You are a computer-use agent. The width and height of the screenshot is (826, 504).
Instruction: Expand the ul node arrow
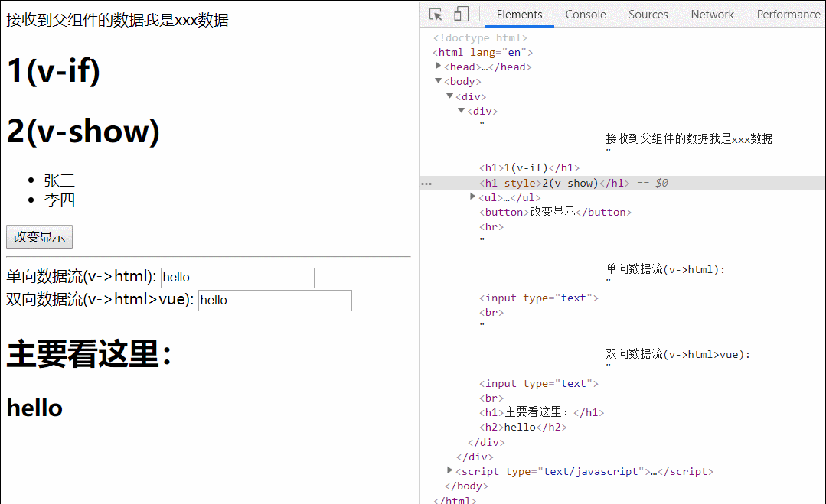pos(472,197)
